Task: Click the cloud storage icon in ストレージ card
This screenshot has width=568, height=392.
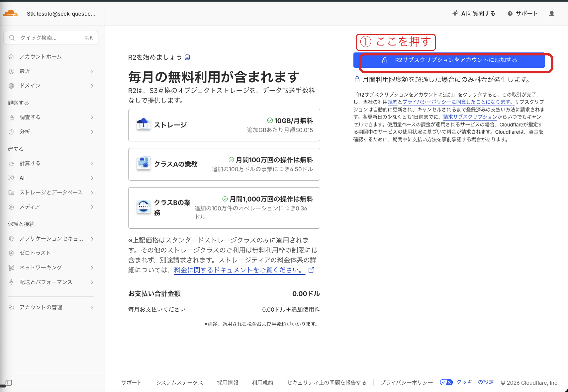Action: point(143,124)
